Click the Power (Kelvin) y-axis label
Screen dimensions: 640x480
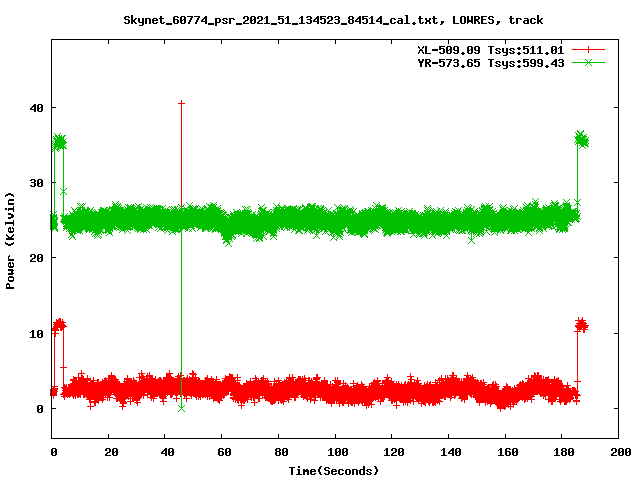pos(10,240)
